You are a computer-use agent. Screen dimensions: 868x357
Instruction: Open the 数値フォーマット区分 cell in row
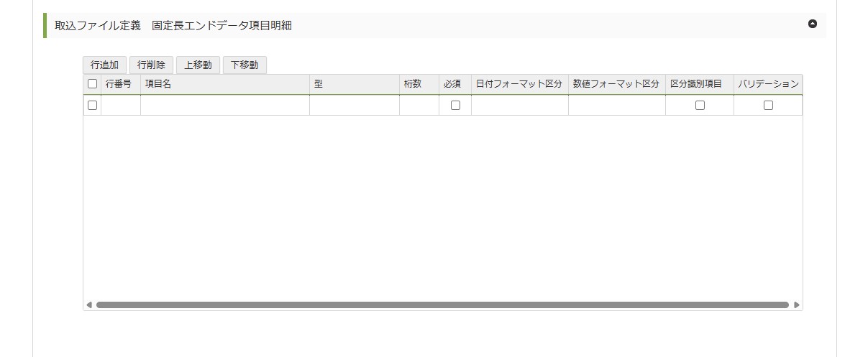pos(616,106)
